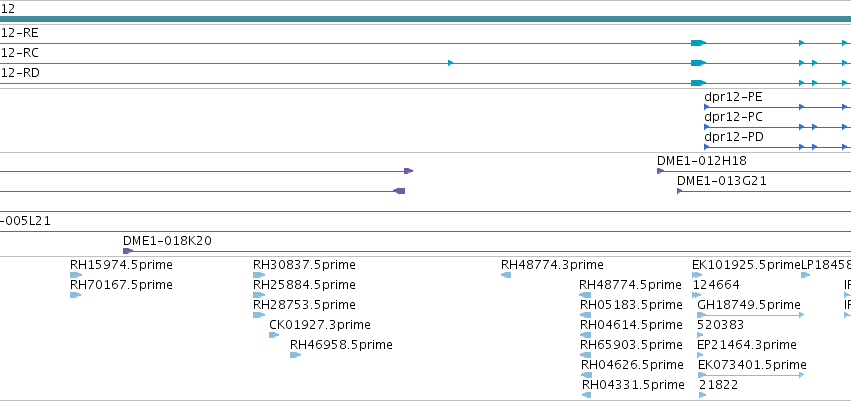Viewport: 851px width, 401px height.
Task: Click the RH15974.5prime EST arrow glyph
Action: (x=76, y=275)
